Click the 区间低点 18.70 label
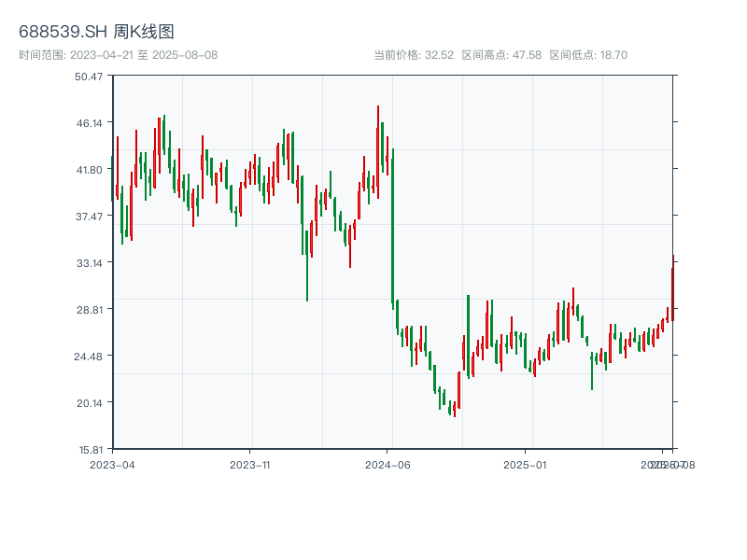The width and height of the screenshot is (747, 560). pyautogui.click(x=588, y=55)
